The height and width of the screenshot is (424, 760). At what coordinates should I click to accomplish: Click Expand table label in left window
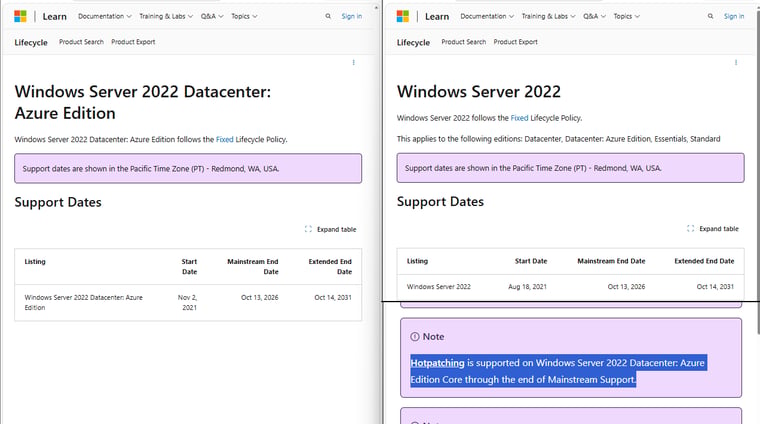(x=336, y=230)
